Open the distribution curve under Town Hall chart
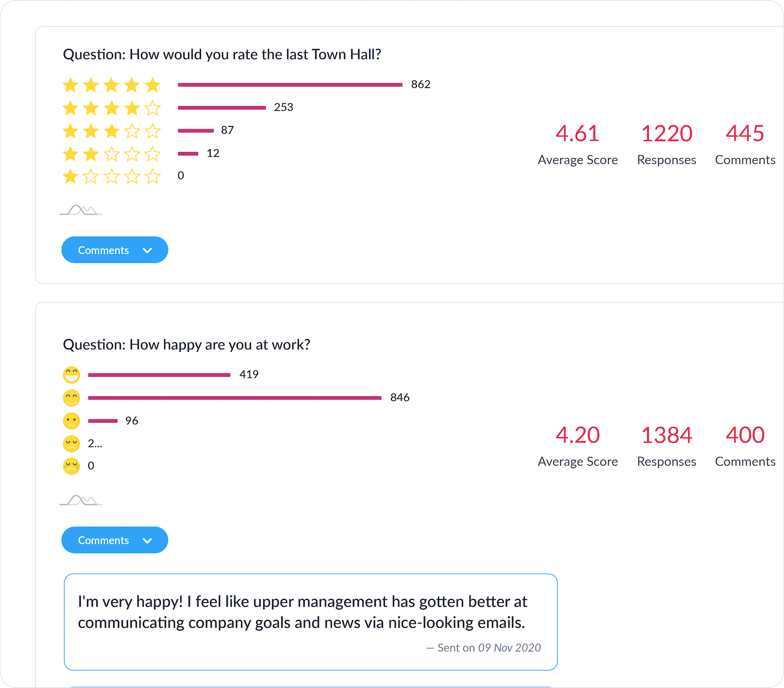This screenshot has height=688, width=784. [x=81, y=210]
